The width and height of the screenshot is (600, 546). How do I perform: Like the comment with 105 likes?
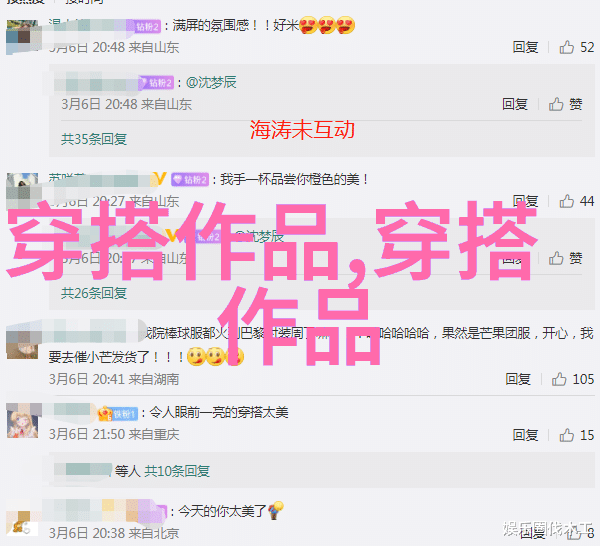point(559,379)
